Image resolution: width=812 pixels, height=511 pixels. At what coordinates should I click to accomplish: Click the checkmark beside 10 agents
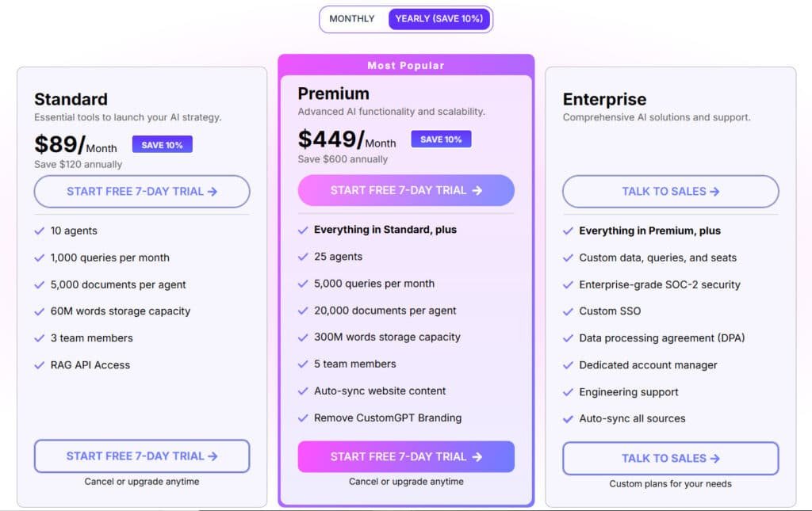tap(39, 231)
